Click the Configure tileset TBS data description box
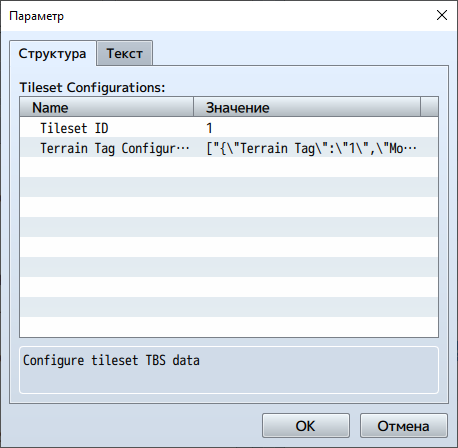The width and height of the screenshot is (458, 448). coord(229,370)
